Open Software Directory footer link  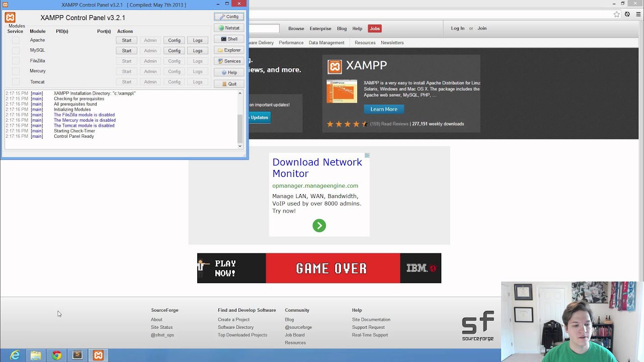pyautogui.click(x=235, y=327)
